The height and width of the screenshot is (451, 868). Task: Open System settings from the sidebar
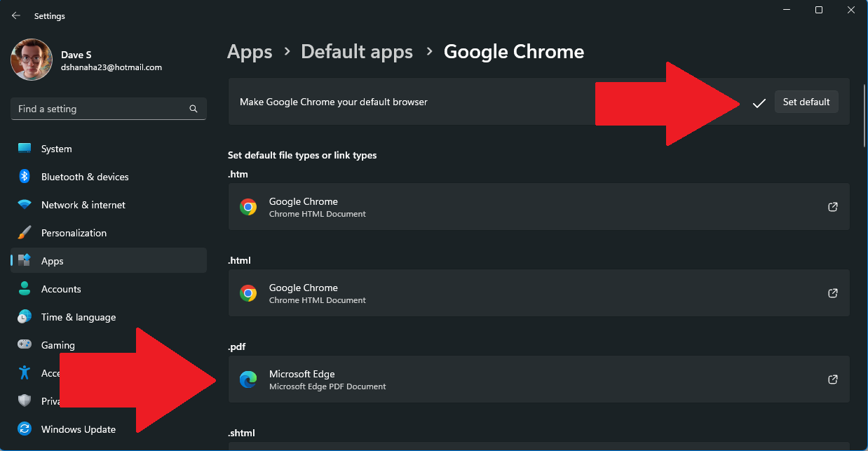(x=56, y=149)
